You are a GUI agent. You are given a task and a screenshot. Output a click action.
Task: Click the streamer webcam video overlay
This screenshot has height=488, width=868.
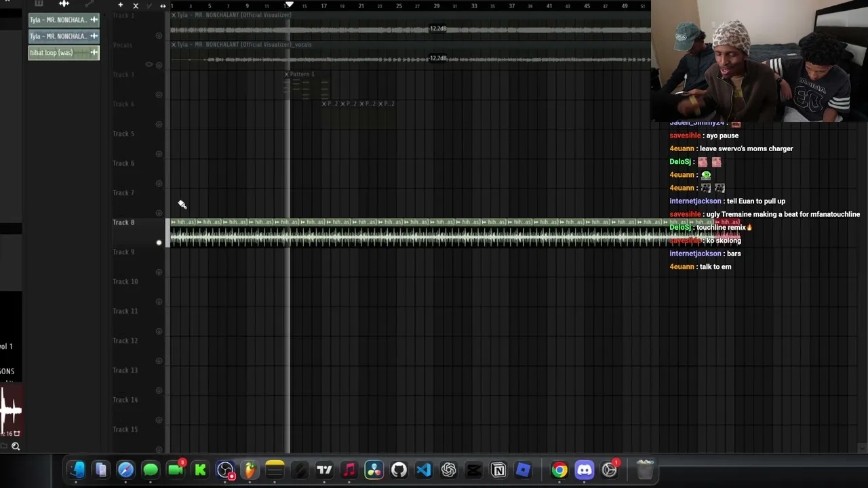[759, 61]
